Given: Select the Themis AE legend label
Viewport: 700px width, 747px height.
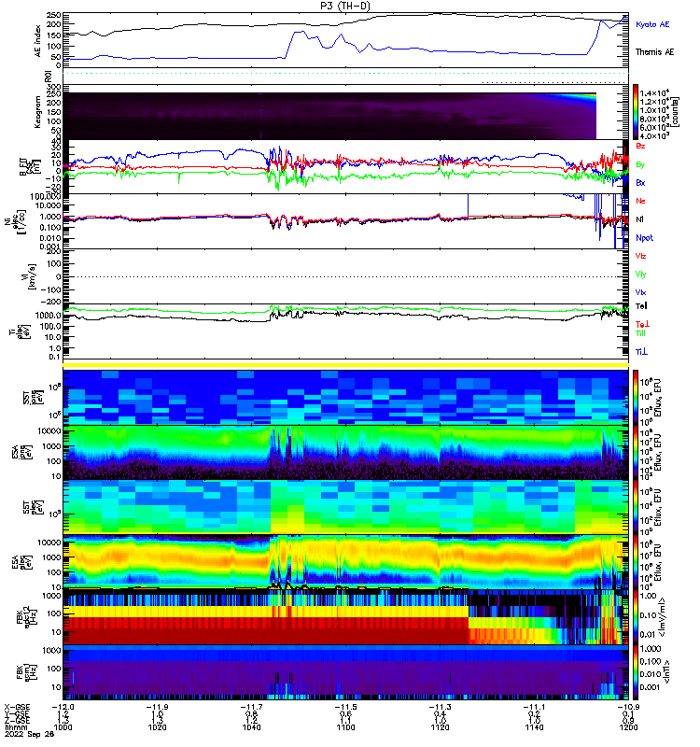Looking at the screenshot, I should pyautogui.click(x=655, y=52).
